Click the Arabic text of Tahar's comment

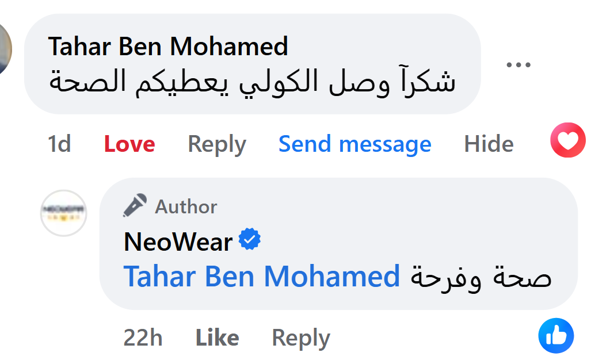[253, 82]
